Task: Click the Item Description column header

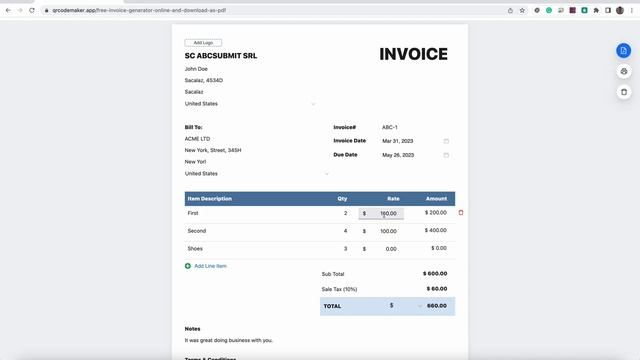Action: click(210, 199)
